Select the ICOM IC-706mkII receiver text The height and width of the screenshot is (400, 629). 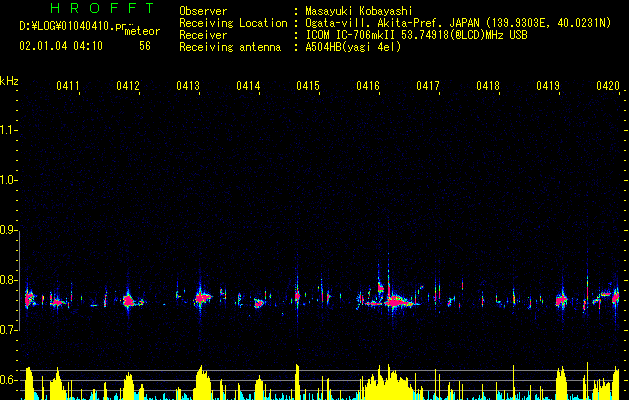[x=416, y=35]
